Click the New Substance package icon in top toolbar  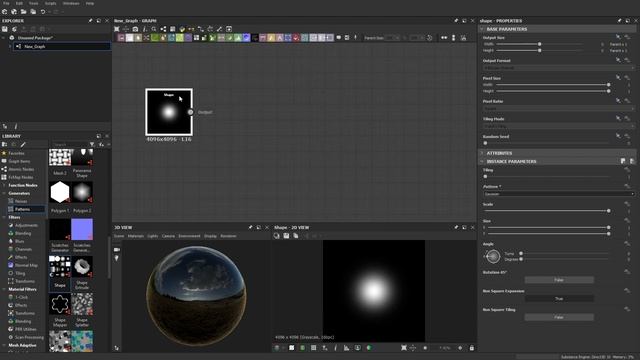pos(4,12)
